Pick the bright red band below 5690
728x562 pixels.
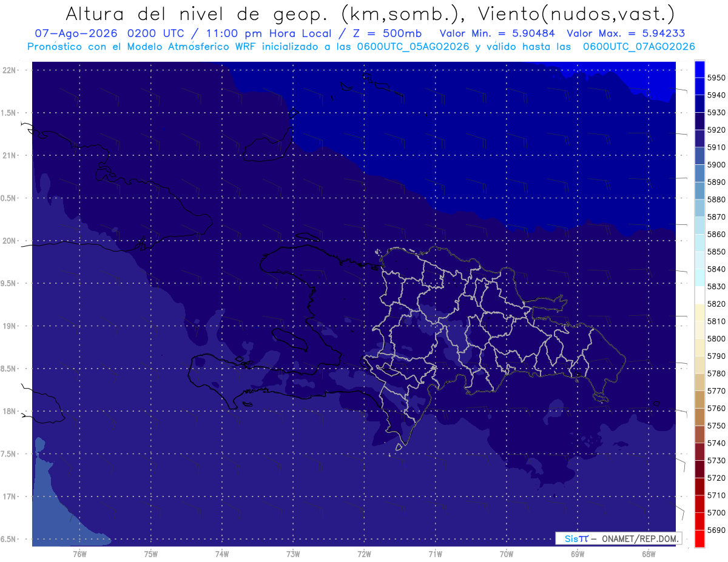point(699,538)
